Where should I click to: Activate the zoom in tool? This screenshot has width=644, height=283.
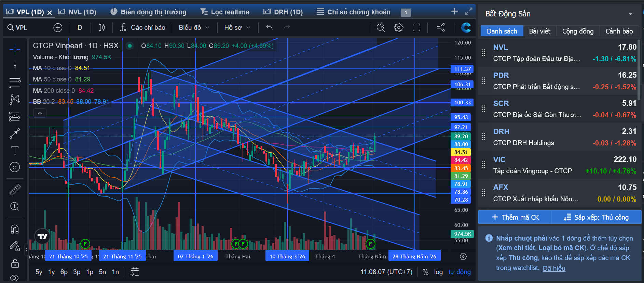click(15, 206)
